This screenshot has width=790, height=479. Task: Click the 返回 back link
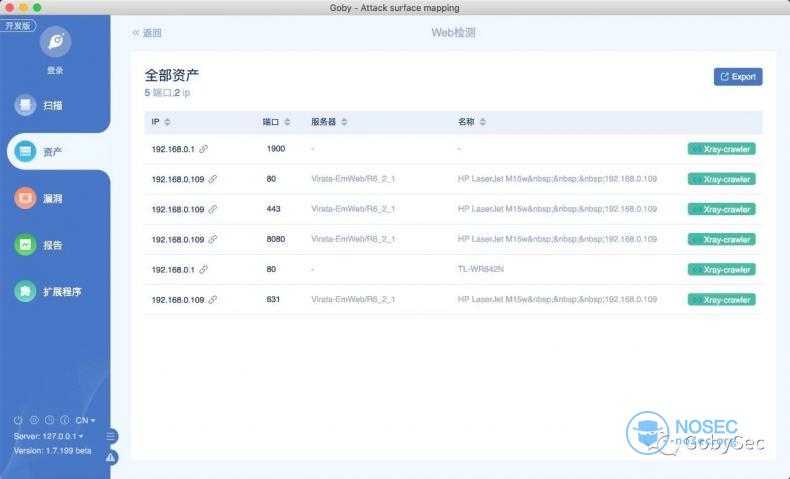[x=147, y=33]
